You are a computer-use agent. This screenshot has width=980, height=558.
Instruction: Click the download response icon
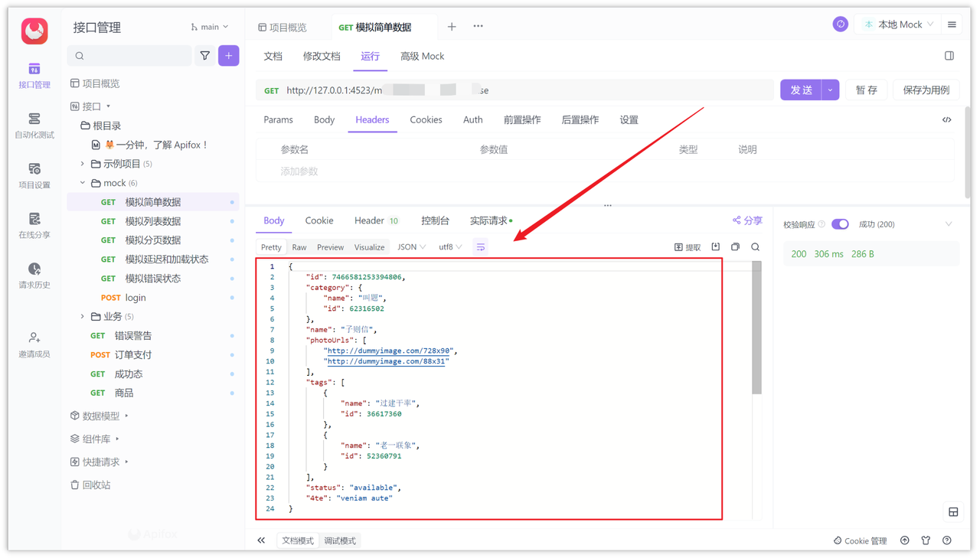[x=715, y=246]
